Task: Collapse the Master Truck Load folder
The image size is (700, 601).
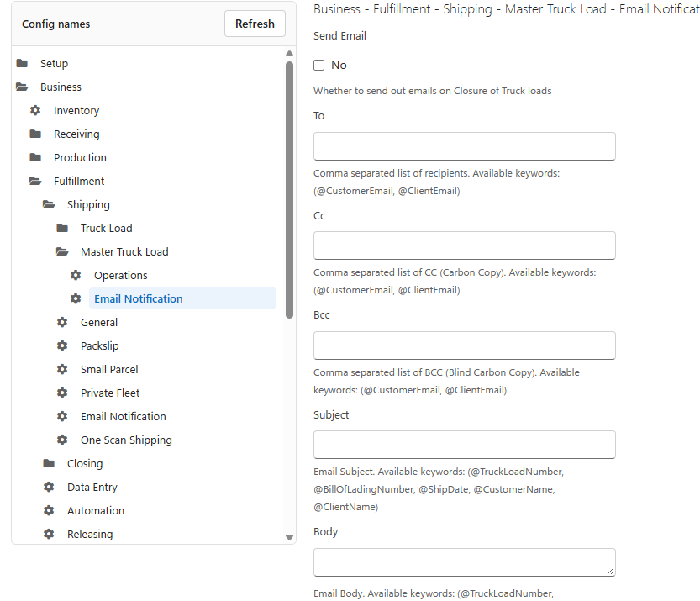Action: click(62, 252)
